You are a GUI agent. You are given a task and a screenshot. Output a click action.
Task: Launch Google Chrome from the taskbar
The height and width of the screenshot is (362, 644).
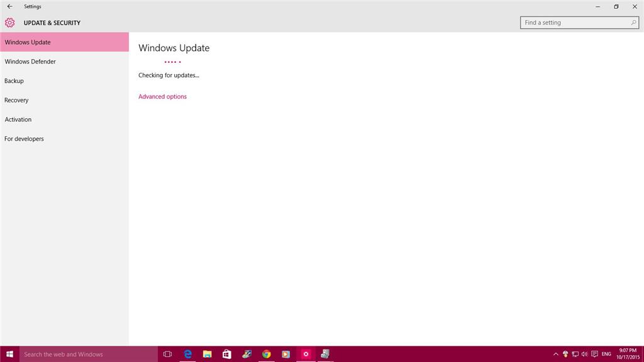pos(266,354)
